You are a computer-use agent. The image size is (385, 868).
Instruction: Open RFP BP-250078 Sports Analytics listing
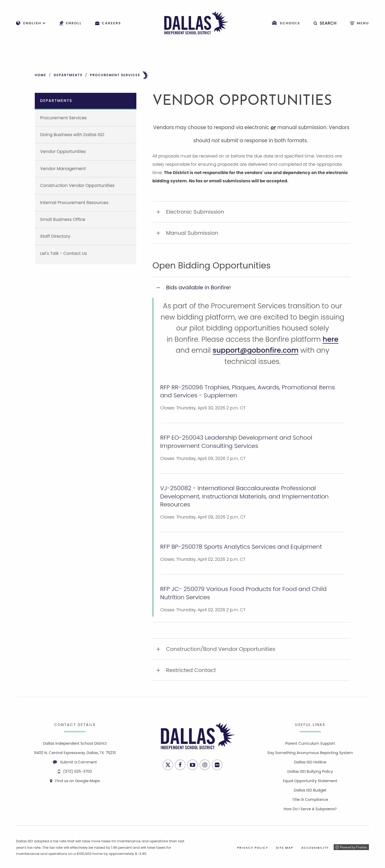tap(241, 547)
